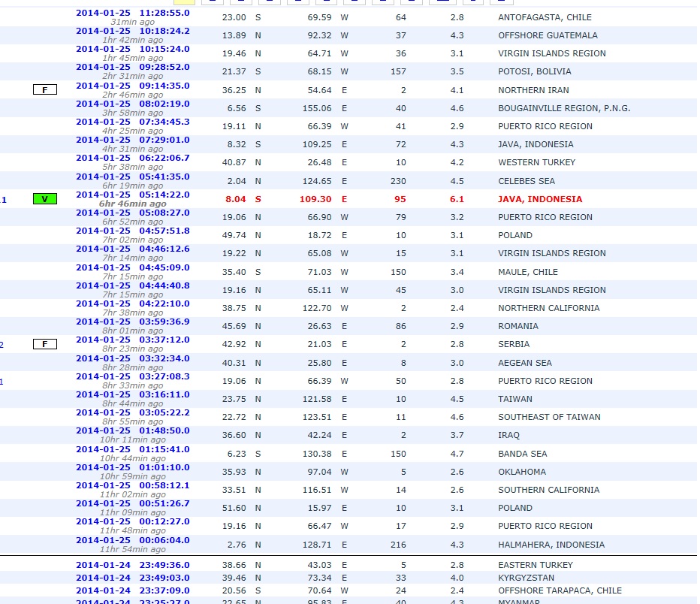This screenshot has height=604, width=700.
Task: Open the 2014-01-25 06:22:06.7 Western Turkey event
Action: (x=132, y=158)
